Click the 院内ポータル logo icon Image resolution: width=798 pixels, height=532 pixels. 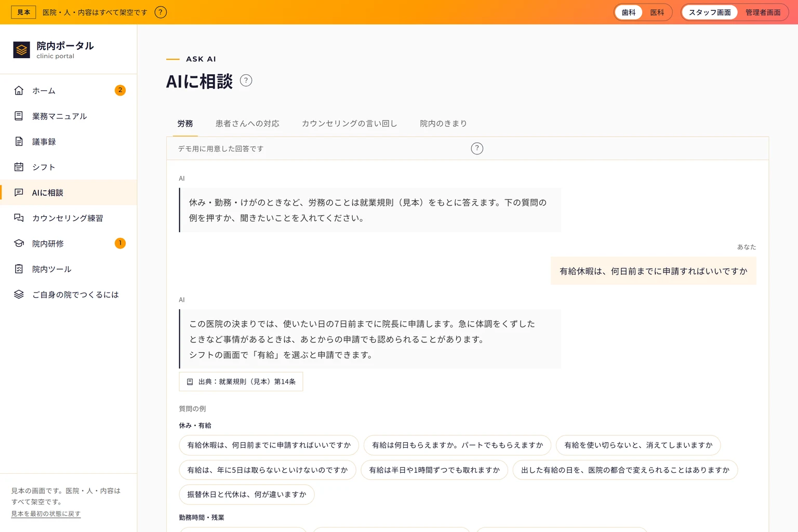(x=21, y=50)
